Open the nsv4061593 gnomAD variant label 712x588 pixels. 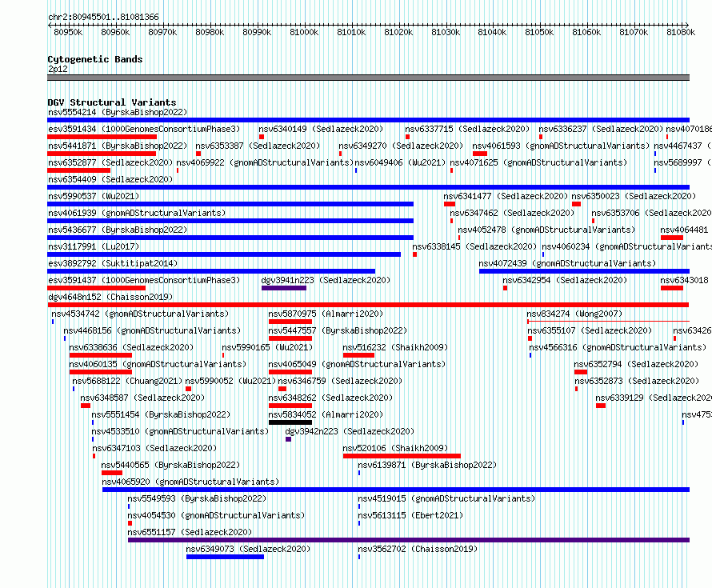[561, 146]
